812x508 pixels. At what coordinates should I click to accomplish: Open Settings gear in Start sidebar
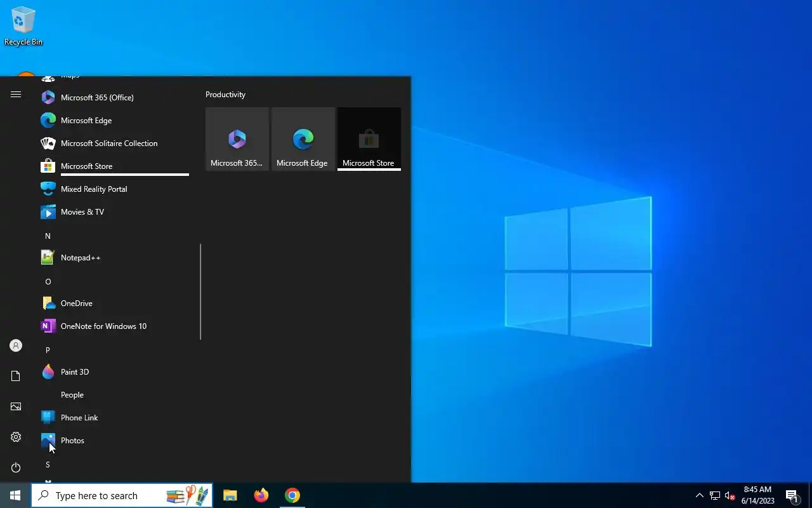(x=16, y=437)
